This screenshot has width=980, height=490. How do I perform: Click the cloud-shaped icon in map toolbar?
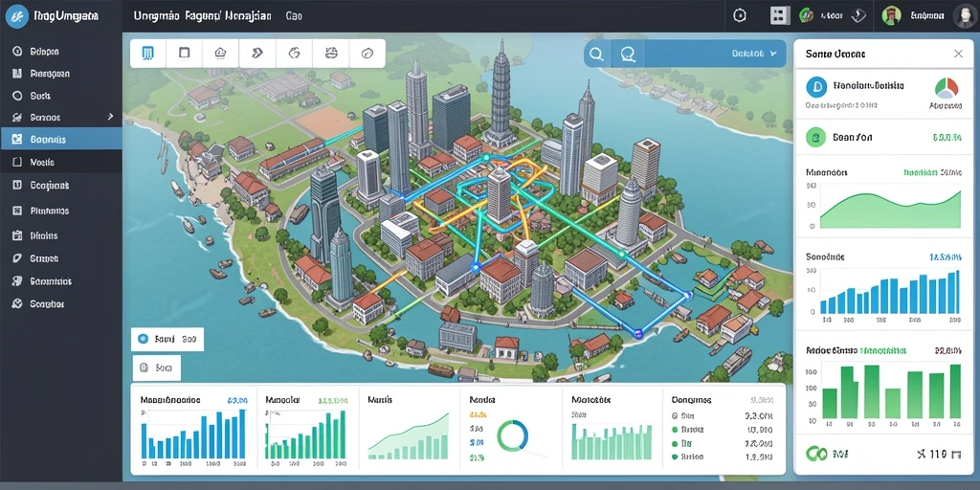[x=221, y=54]
